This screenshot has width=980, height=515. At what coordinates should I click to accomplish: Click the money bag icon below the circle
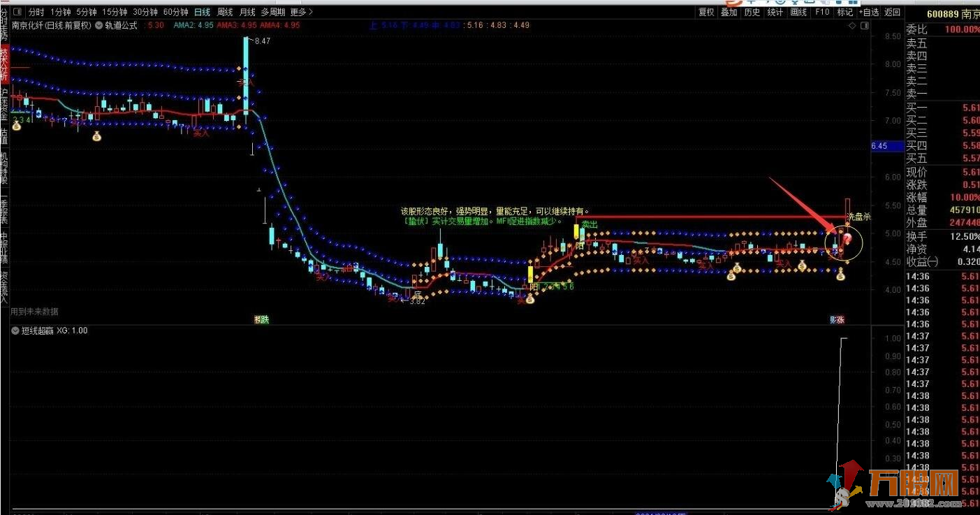click(840, 275)
